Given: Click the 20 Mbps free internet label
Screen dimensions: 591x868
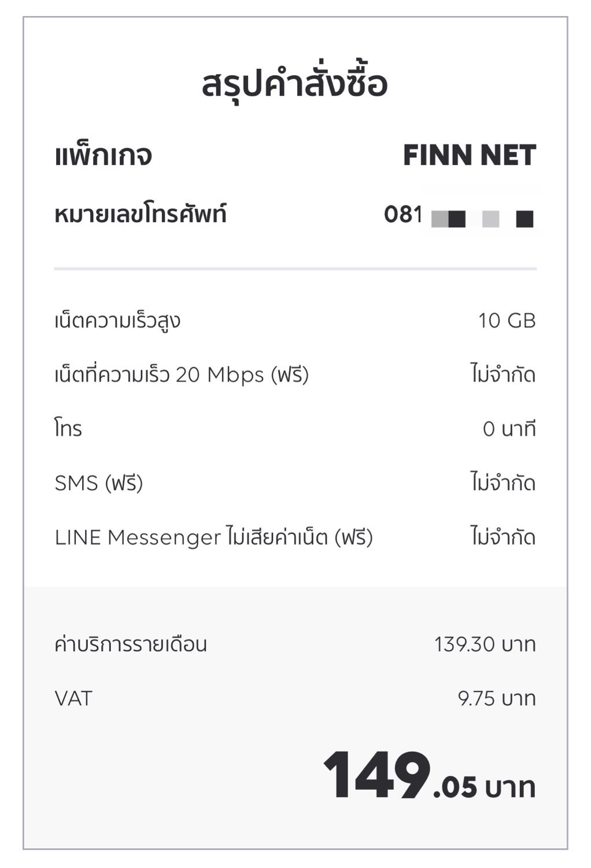Looking at the screenshot, I should tap(182, 375).
